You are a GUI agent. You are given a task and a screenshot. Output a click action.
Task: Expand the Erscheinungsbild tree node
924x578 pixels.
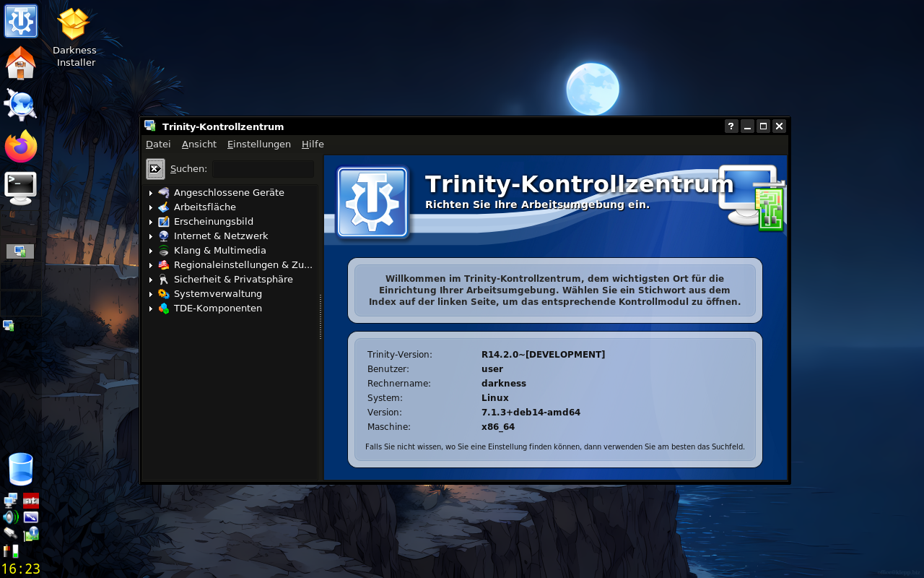click(151, 222)
